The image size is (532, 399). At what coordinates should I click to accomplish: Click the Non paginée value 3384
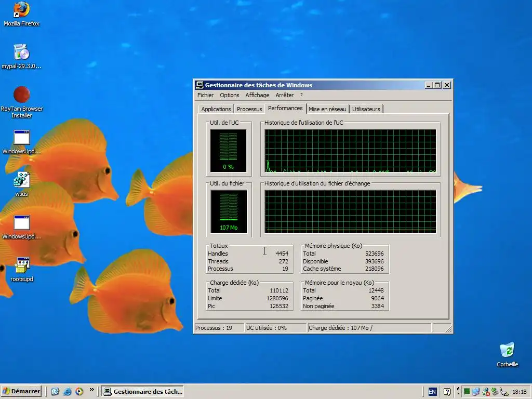(377, 306)
